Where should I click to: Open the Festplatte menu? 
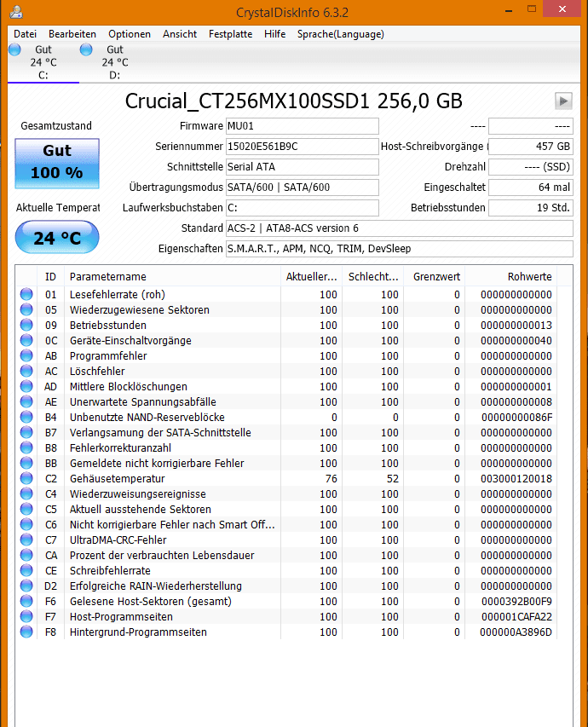click(x=230, y=34)
